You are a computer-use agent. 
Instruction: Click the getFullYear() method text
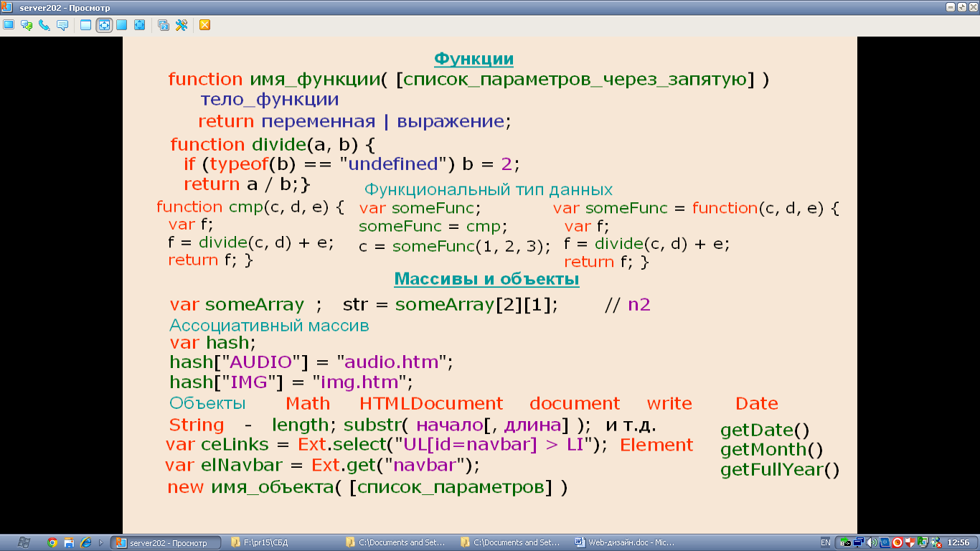click(780, 470)
